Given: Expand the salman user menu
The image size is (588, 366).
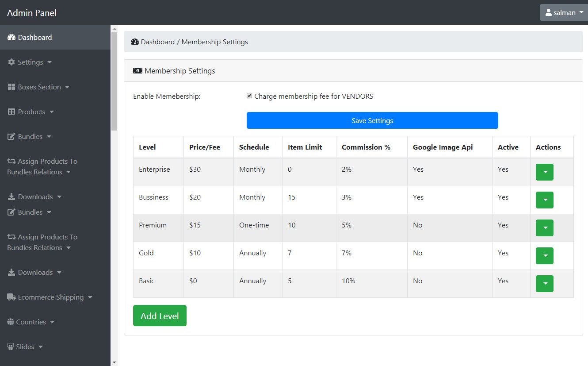Looking at the screenshot, I should 564,12.
